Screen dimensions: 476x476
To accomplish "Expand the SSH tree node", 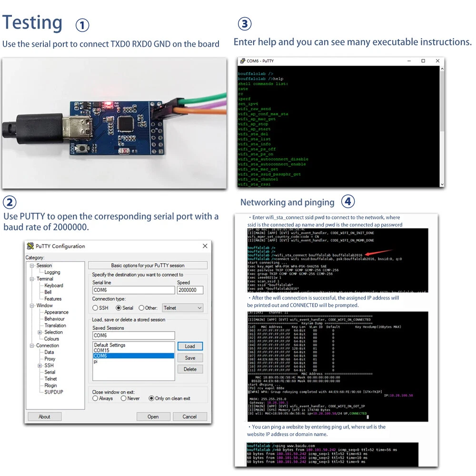I will click(40, 366).
